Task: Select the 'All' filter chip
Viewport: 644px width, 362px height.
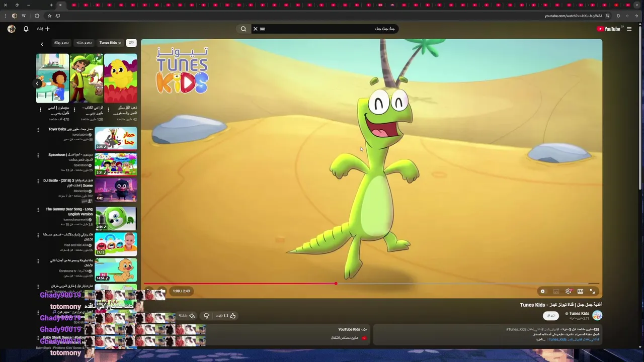Action: pos(131,43)
